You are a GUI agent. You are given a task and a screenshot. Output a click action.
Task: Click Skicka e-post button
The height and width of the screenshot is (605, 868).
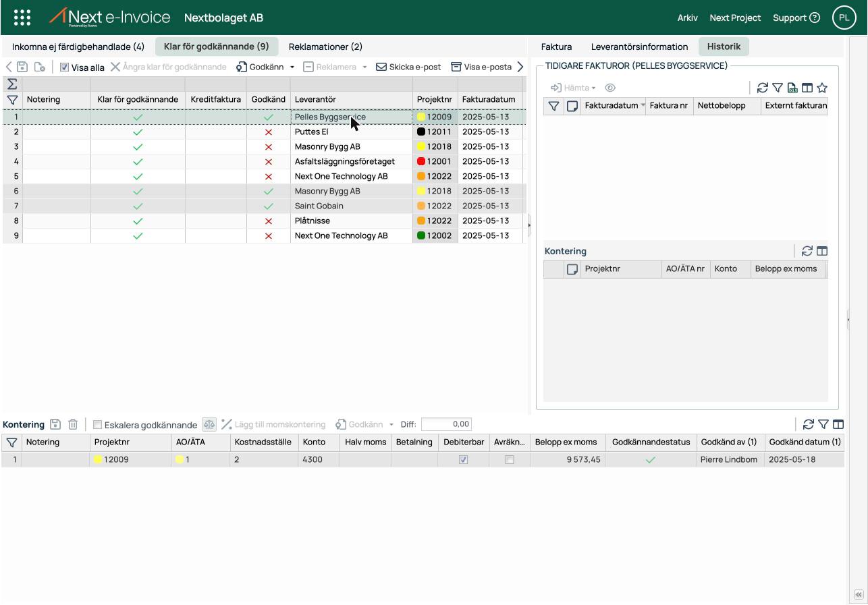tap(408, 67)
